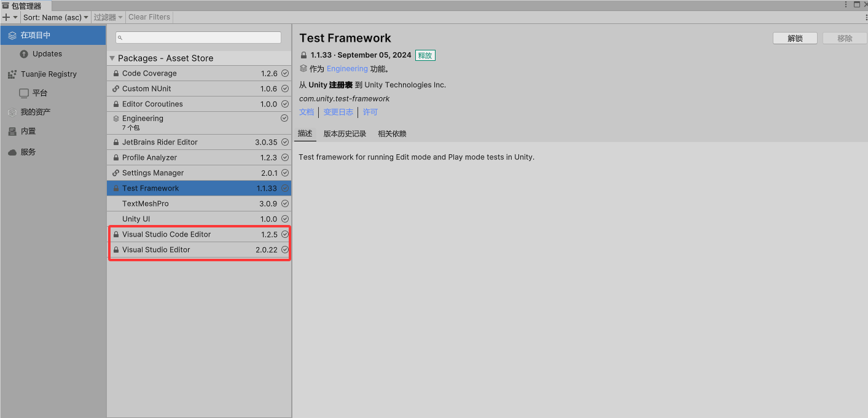The image size is (868, 418).
Task: Click the Code Coverage lock icon
Action: (116, 73)
